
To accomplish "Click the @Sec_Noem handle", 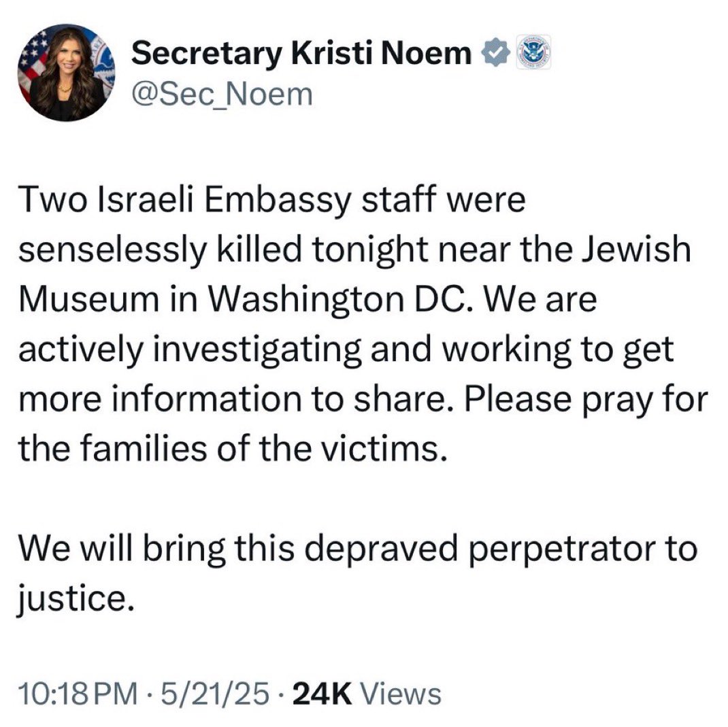I will pos(221,94).
